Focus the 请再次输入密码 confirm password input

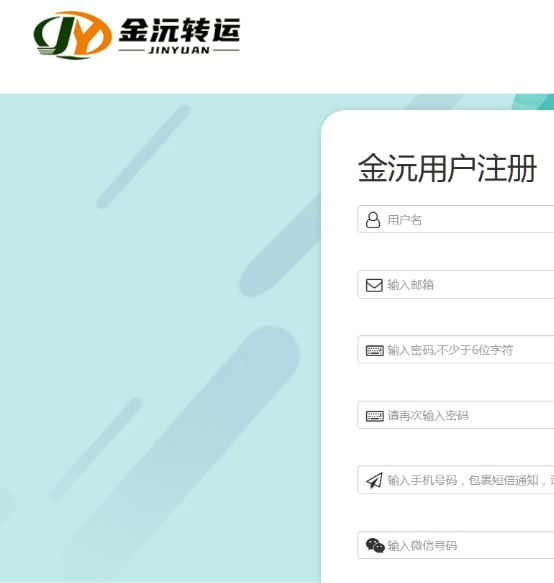pyautogui.click(x=456, y=415)
